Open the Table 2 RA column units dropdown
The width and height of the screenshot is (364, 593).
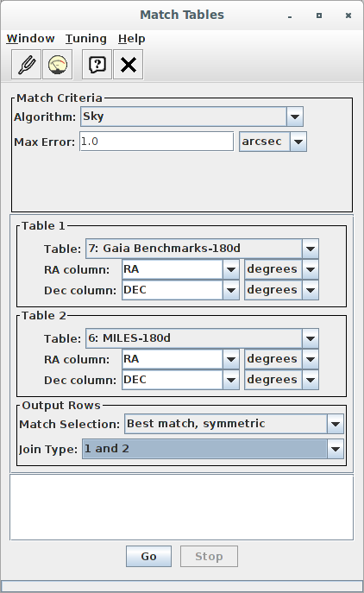(x=281, y=359)
